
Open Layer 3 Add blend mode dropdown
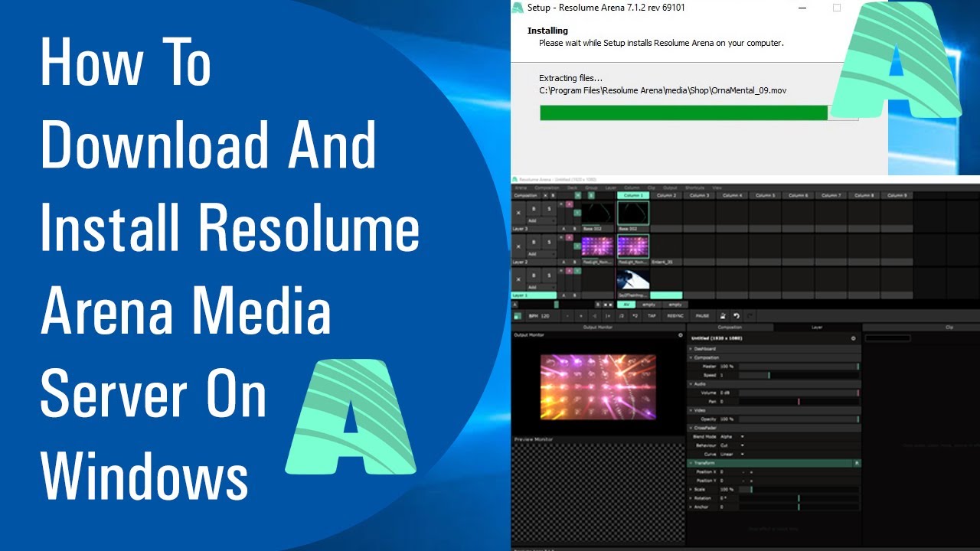tap(541, 220)
